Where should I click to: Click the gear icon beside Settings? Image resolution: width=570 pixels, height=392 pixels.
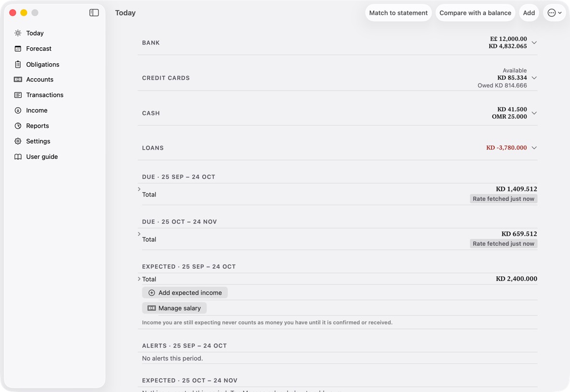[x=18, y=141]
